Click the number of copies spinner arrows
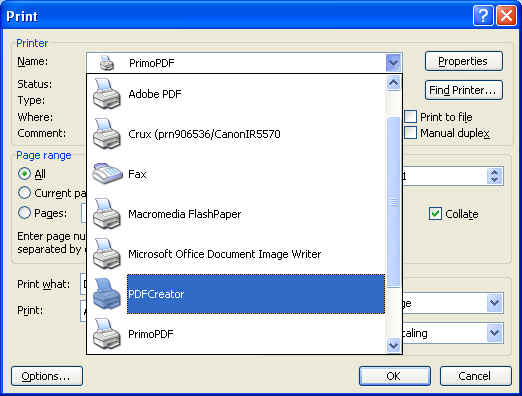Image resolution: width=522 pixels, height=396 pixels. (494, 176)
